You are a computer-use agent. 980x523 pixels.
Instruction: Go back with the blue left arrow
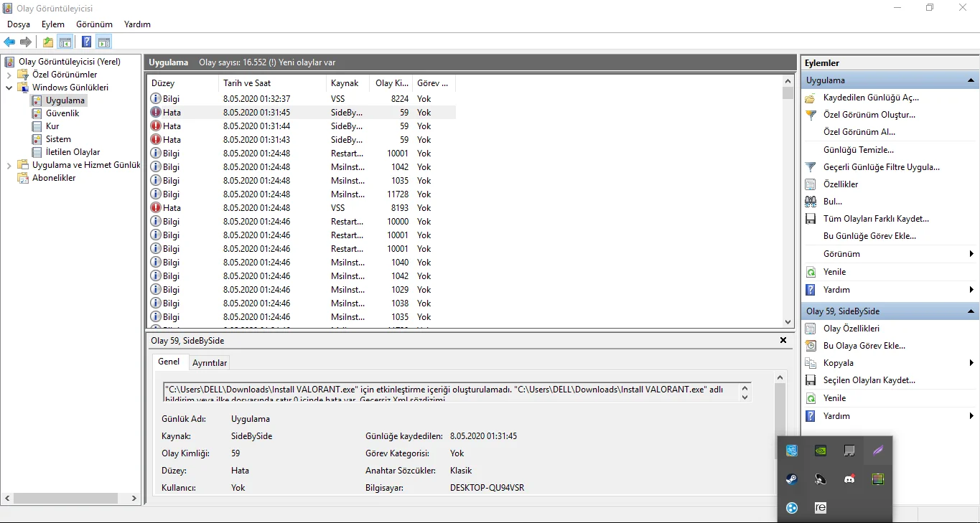9,42
